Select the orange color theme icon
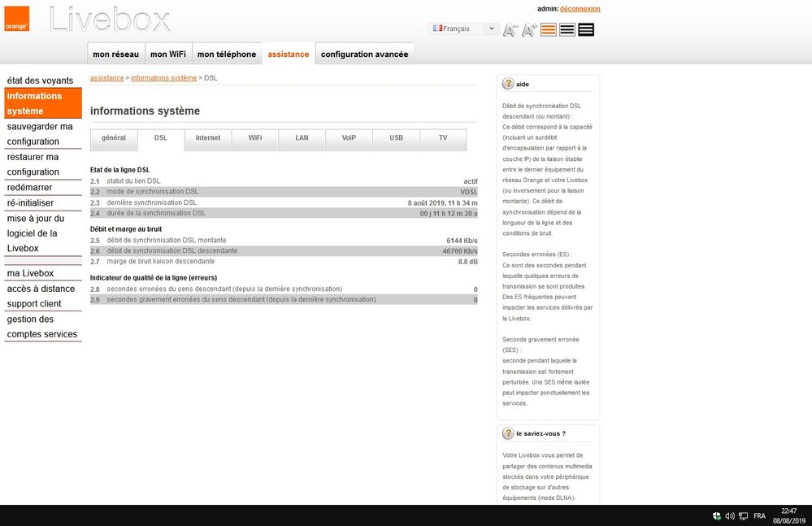The width and height of the screenshot is (812, 526). [x=549, y=30]
